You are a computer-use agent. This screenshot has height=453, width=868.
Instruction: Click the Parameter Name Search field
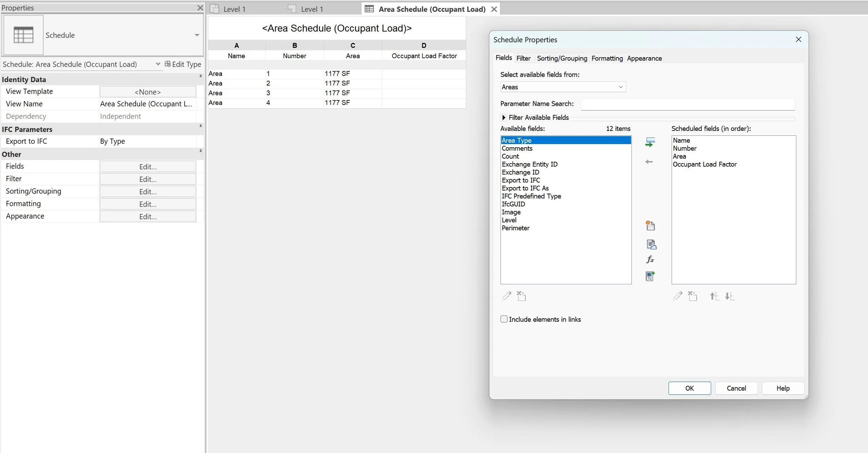point(687,104)
